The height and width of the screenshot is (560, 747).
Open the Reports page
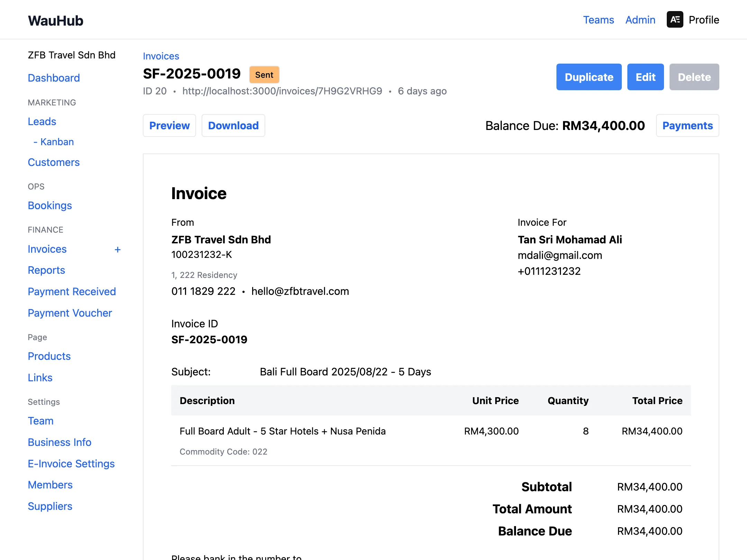click(46, 270)
